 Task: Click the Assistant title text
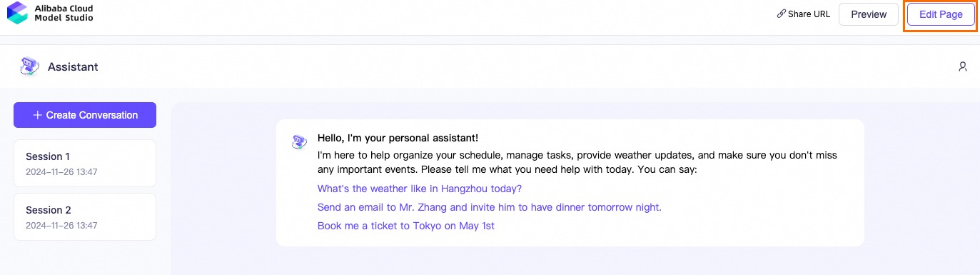73,66
